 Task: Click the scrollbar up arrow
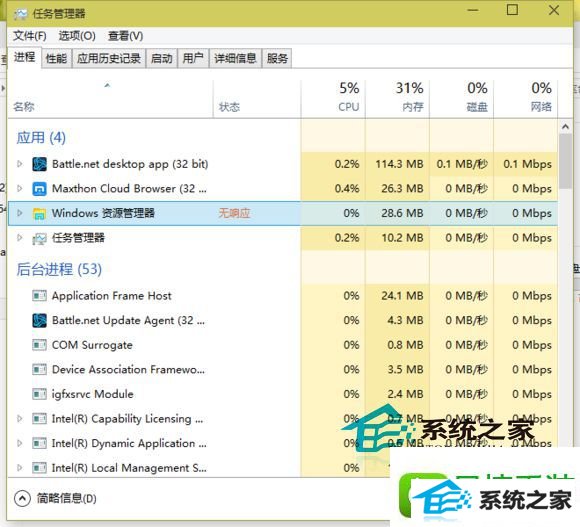point(565,127)
